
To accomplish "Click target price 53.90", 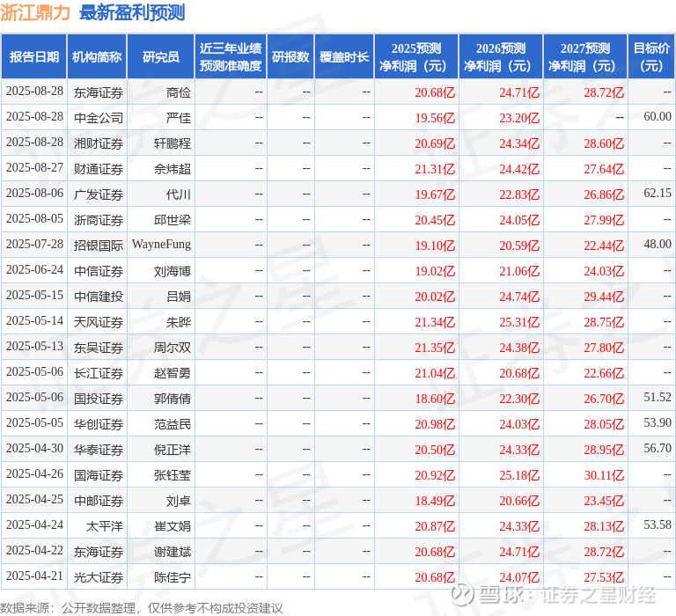I will [658, 422].
